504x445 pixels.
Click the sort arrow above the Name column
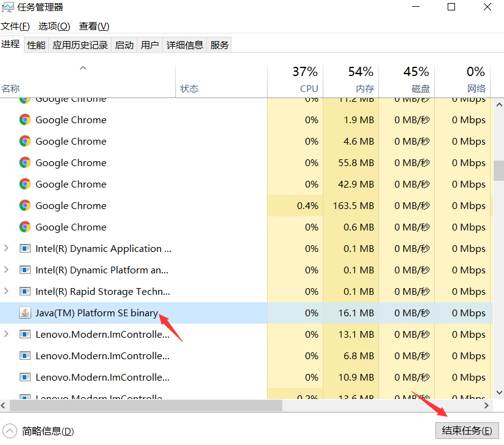pyautogui.click(x=83, y=68)
